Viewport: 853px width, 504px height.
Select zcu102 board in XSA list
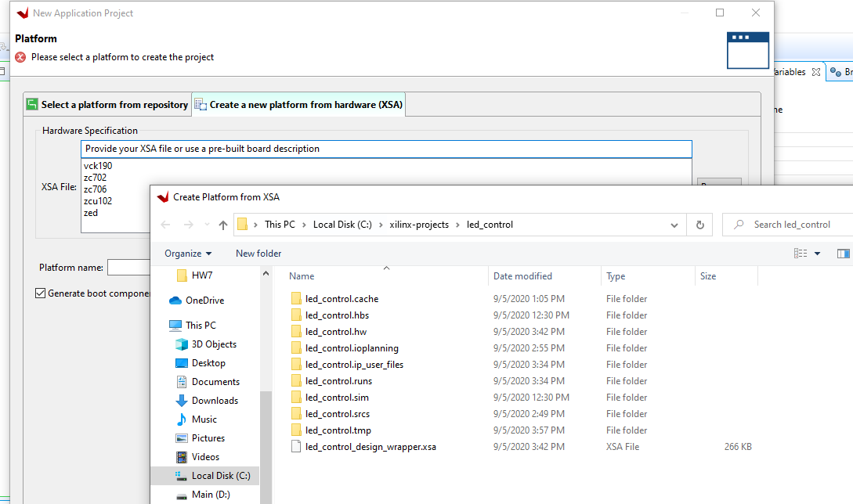click(x=98, y=200)
